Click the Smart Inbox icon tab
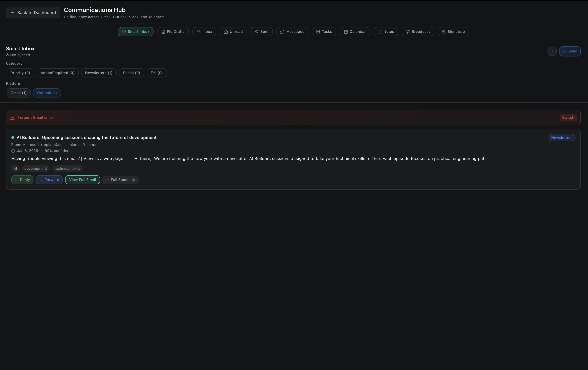Screen dimensions: 588x370 (124, 31)
